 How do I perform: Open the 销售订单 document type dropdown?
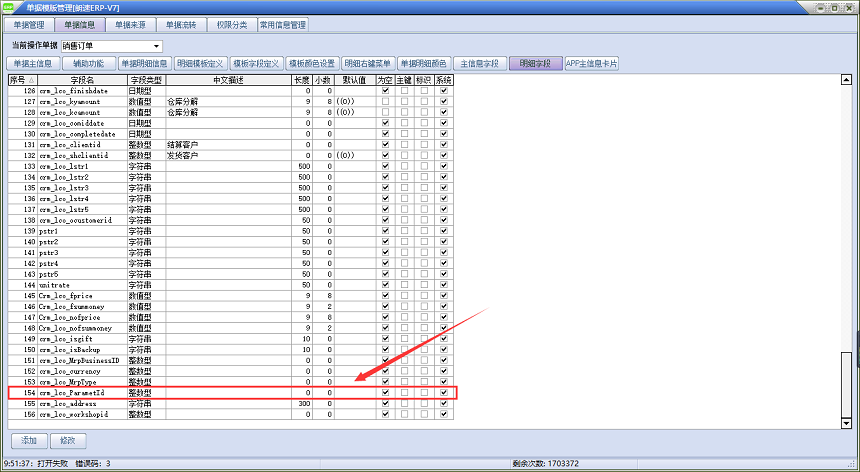pos(156,46)
